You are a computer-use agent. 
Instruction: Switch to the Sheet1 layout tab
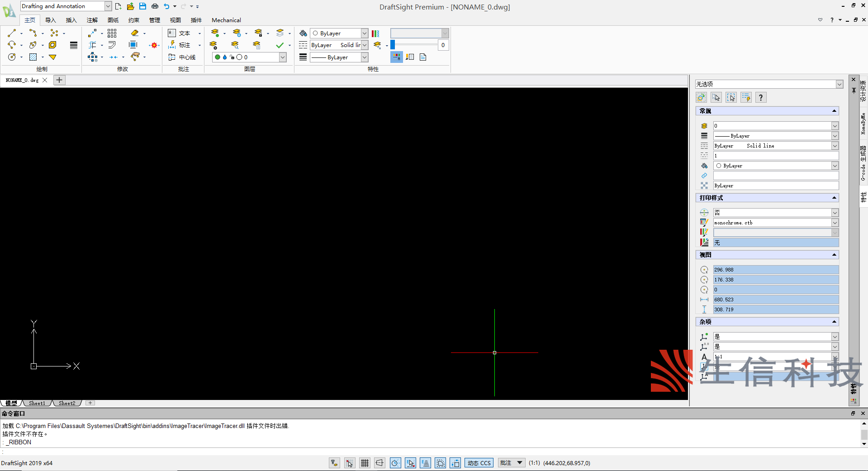pyautogui.click(x=37, y=403)
